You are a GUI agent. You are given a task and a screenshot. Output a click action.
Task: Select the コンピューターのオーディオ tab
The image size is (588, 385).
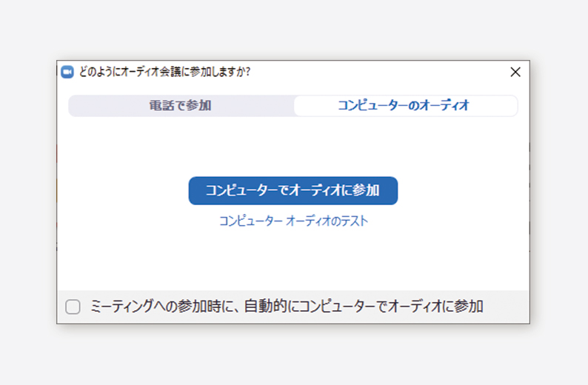(405, 106)
